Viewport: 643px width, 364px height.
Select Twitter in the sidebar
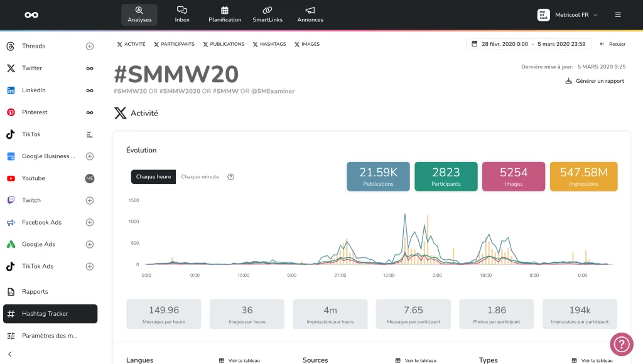pos(32,68)
